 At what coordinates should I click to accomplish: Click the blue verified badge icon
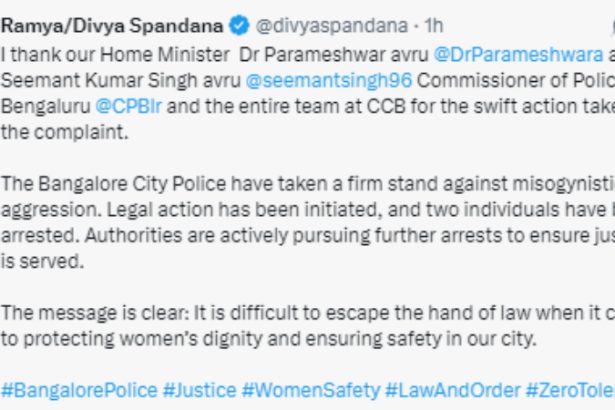[x=239, y=26]
